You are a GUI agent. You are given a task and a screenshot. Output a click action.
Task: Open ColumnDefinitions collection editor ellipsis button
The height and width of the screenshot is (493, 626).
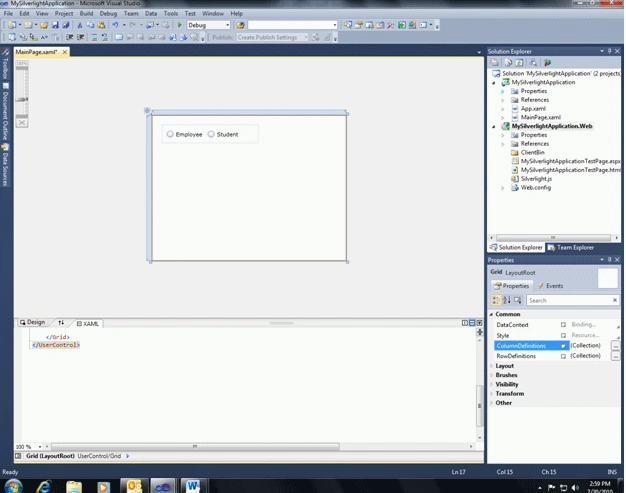616,346
